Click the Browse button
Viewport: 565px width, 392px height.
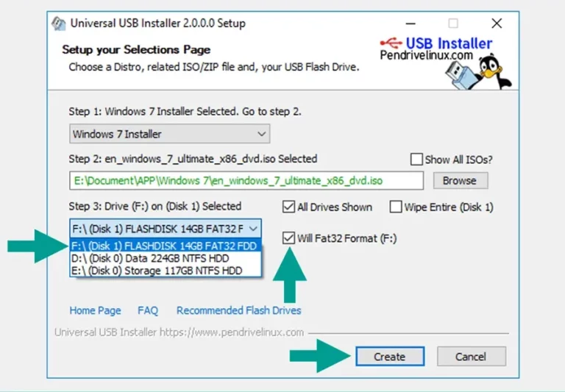(x=460, y=180)
